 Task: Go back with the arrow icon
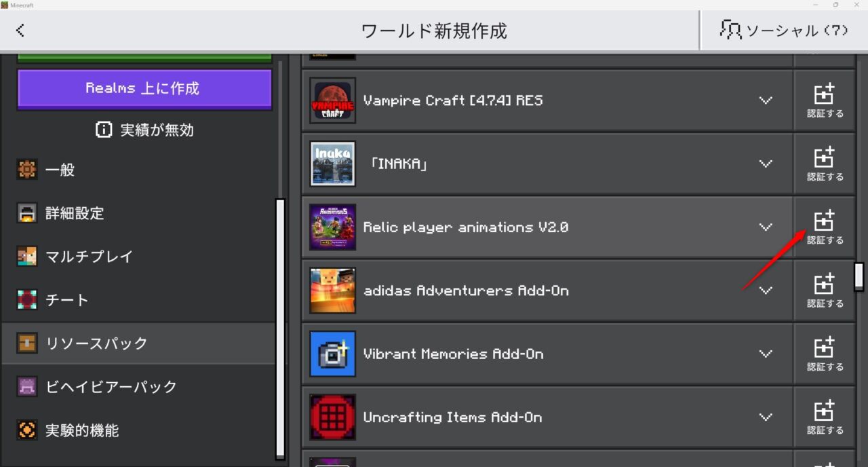(x=20, y=30)
